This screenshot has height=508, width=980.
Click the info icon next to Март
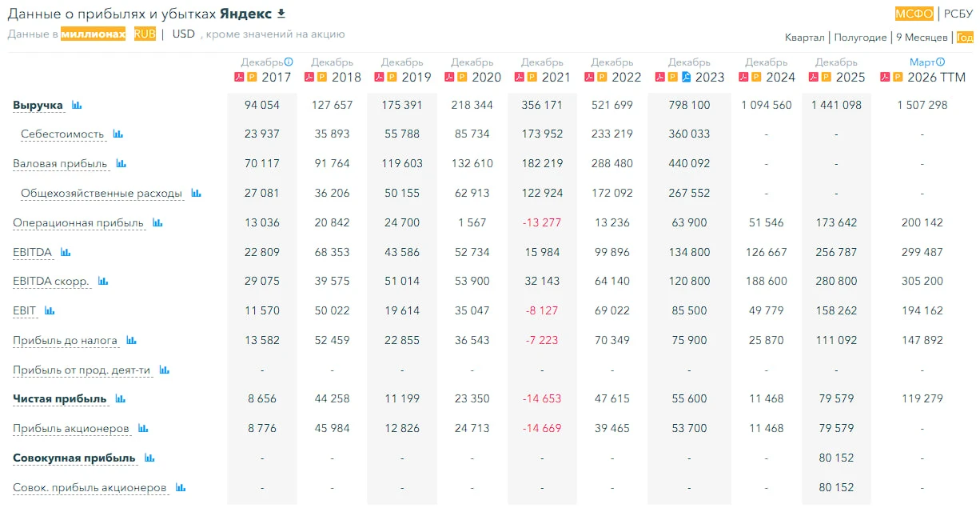pos(941,62)
